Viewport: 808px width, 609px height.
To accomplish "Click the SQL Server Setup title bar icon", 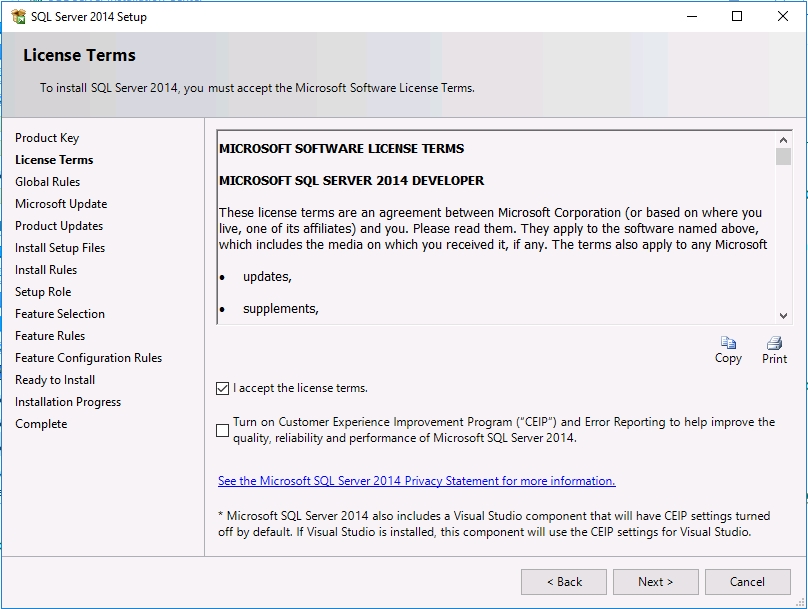I will click(19, 16).
